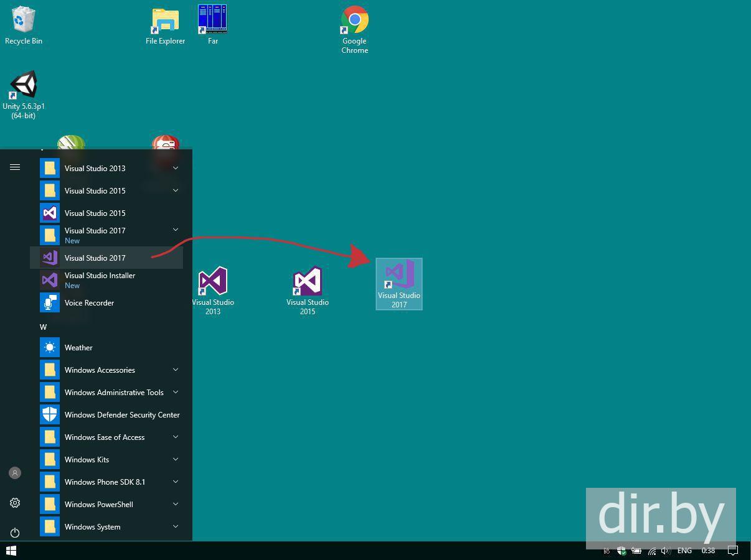
Task: Click the Visual Studio Installer icon
Action: pyautogui.click(x=50, y=280)
